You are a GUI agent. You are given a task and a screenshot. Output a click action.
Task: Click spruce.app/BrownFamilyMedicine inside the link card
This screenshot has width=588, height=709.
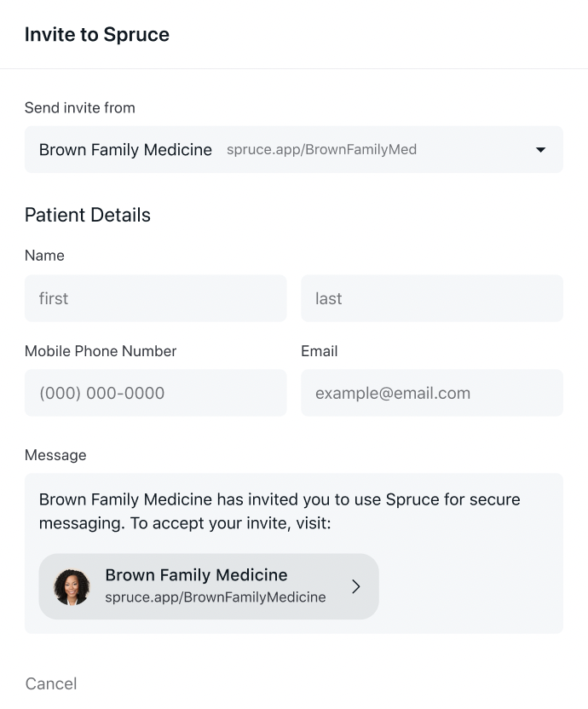(x=214, y=597)
